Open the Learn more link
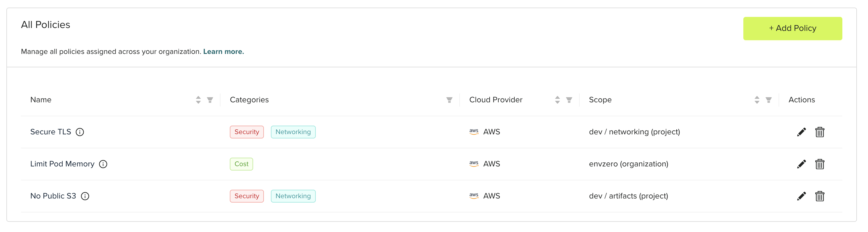Screen dimensions: 868x232 tap(223, 52)
